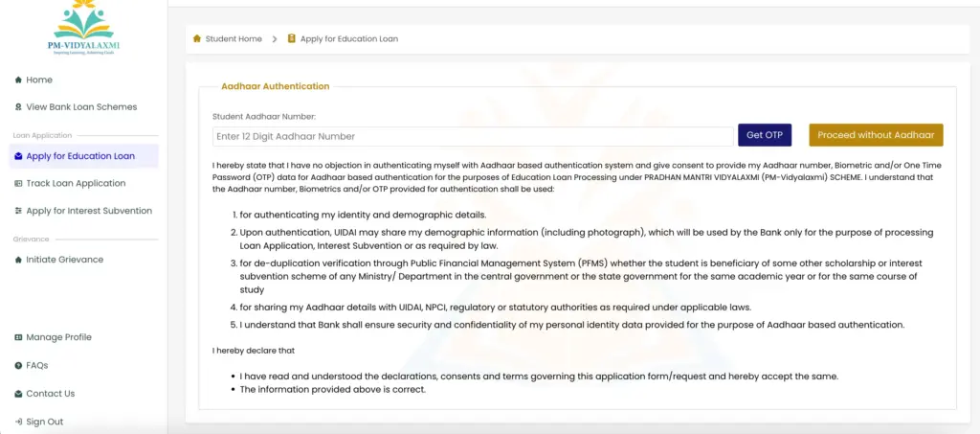
Task: Click the Loan Application sidebar section label
Action: pyautogui.click(x=42, y=135)
